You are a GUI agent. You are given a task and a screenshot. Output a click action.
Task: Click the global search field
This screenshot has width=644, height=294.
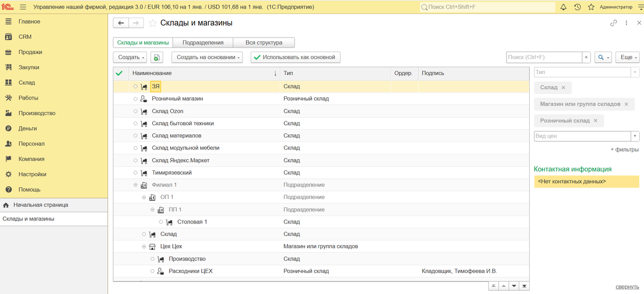click(x=487, y=7)
